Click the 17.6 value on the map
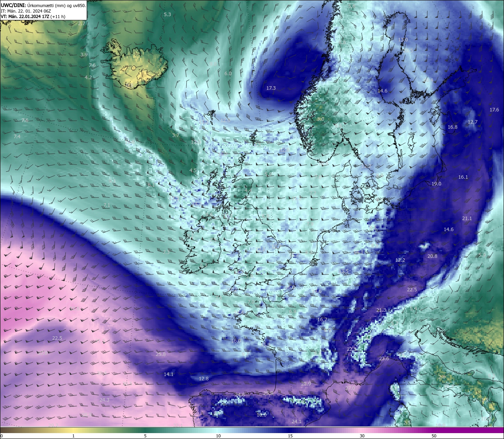 click(494, 110)
